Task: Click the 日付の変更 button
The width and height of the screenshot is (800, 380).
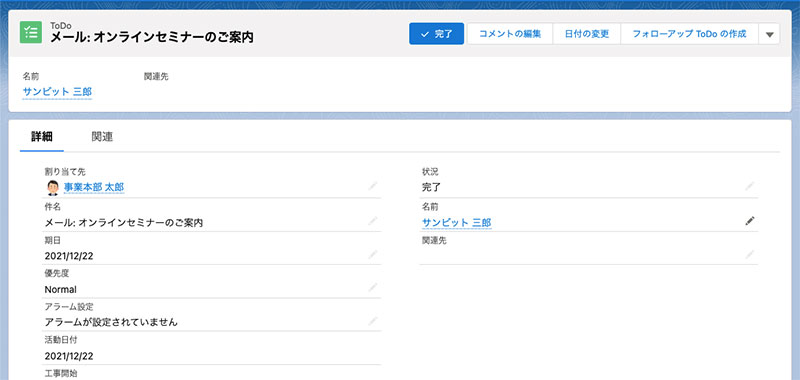Action: point(587,34)
